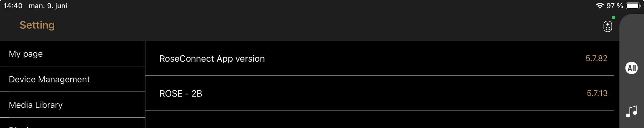Tap the round All filter icon
The width and height of the screenshot is (644, 128).
(631, 68)
